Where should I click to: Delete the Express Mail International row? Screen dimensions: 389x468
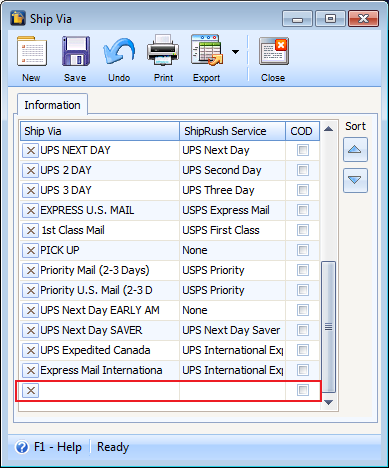pos(31,370)
